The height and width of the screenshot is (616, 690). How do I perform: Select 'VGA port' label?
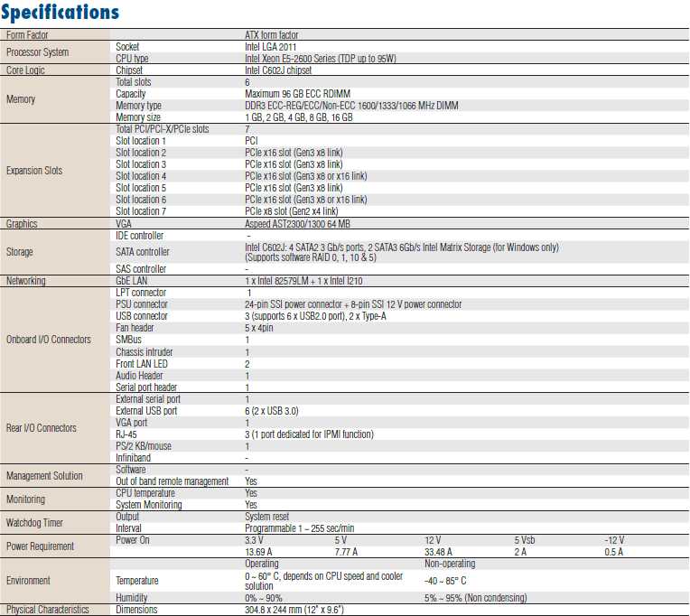(x=132, y=423)
